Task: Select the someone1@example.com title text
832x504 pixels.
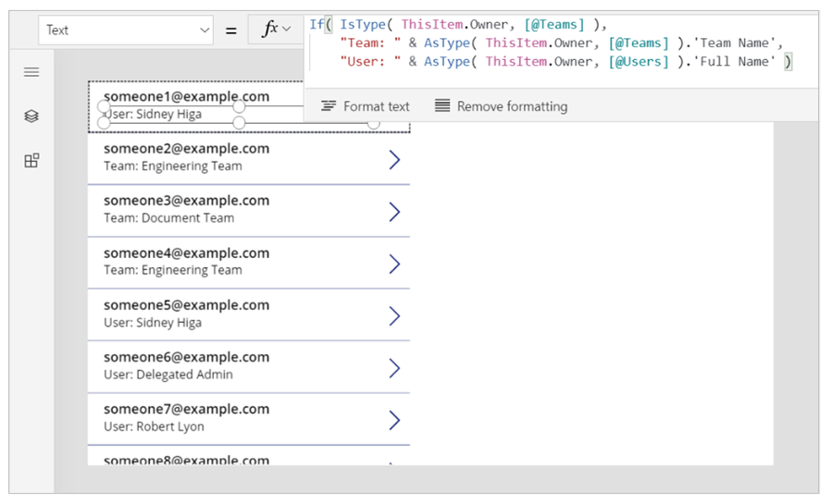Action: point(186,96)
